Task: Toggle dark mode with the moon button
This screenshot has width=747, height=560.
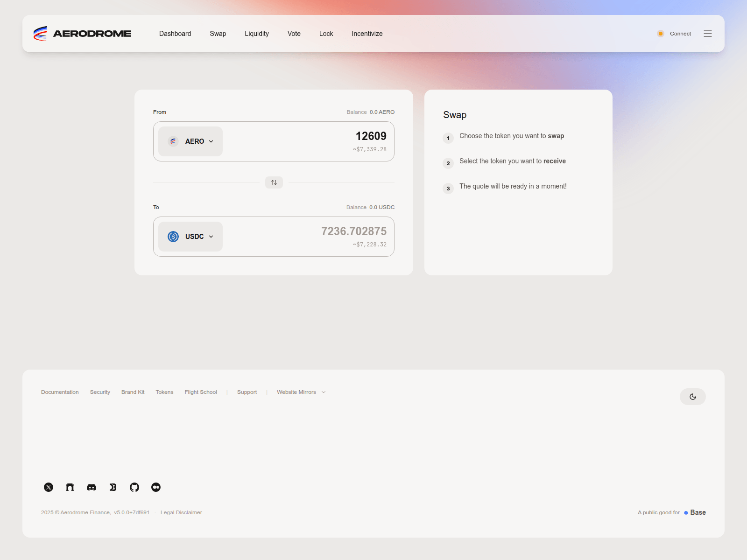Action: pyautogui.click(x=692, y=397)
